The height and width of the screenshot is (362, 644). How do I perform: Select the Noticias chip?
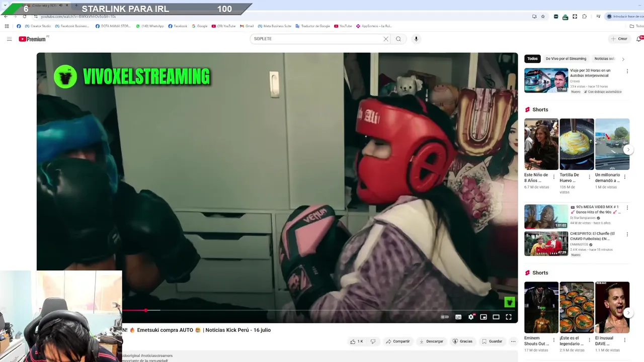pos(604,59)
